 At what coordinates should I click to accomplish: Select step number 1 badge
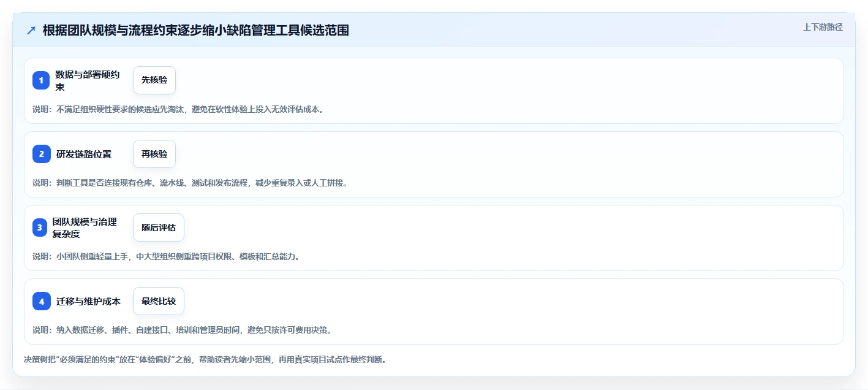click(41, 80)
